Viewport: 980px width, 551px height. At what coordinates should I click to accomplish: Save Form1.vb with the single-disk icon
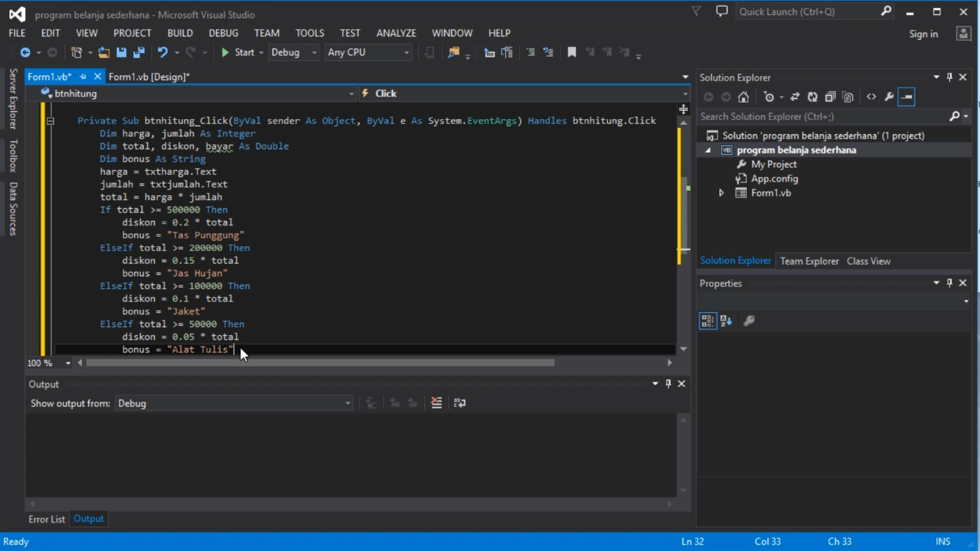(121, 52)
